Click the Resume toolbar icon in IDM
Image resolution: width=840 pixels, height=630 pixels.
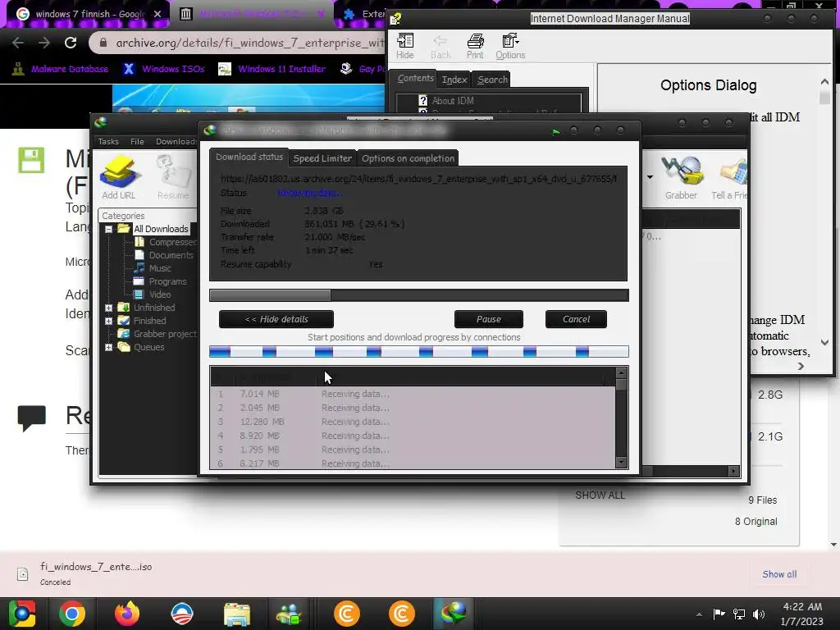pyautogui.click(x=172, y=177)
